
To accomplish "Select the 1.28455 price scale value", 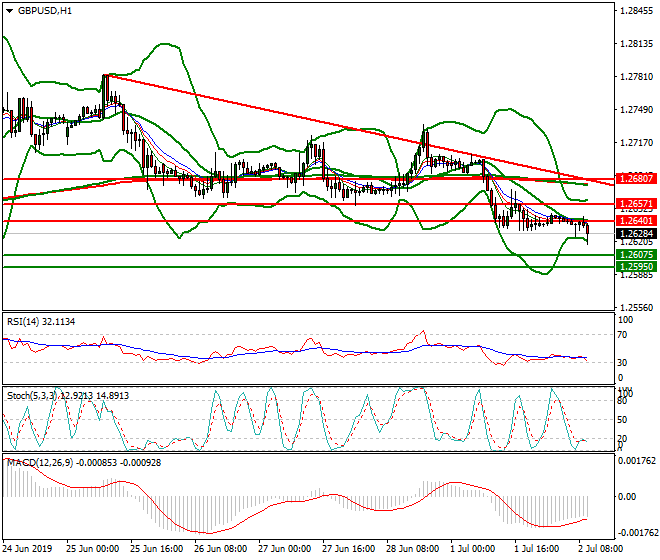I will [637, 11].
